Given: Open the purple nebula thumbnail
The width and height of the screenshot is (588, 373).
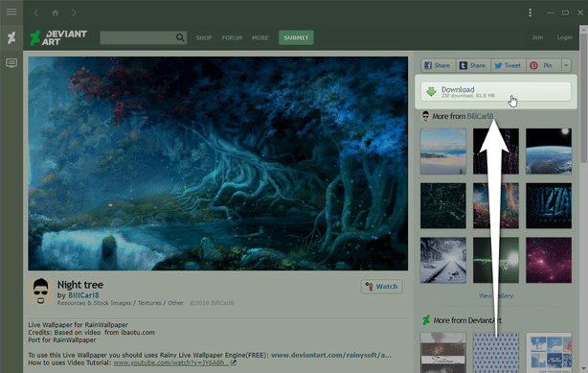Looking at the screenshot, I should 549,260.
